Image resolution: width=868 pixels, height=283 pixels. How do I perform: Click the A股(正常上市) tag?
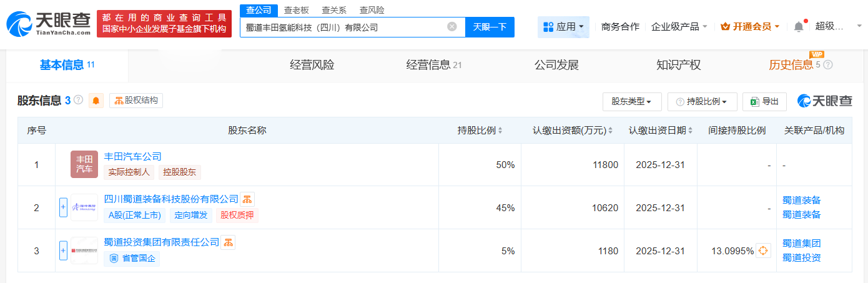(136, 216)
